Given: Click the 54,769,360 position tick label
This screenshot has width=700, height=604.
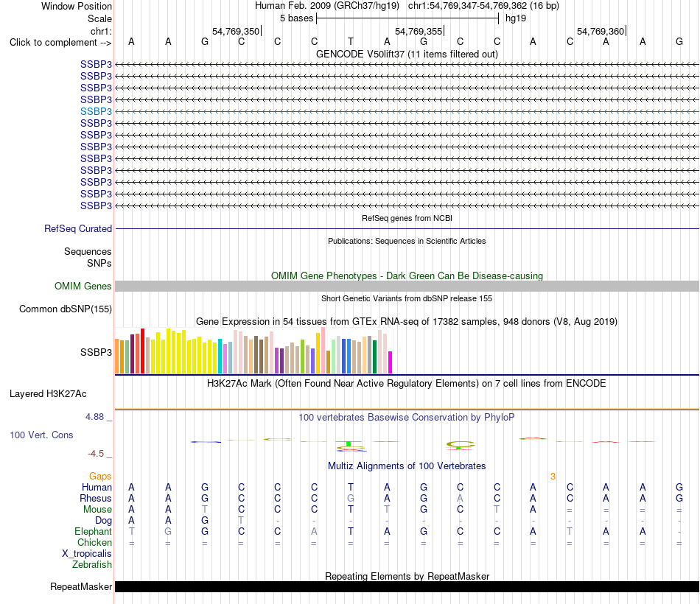Looking at the screenshot, I should (601, 31).
